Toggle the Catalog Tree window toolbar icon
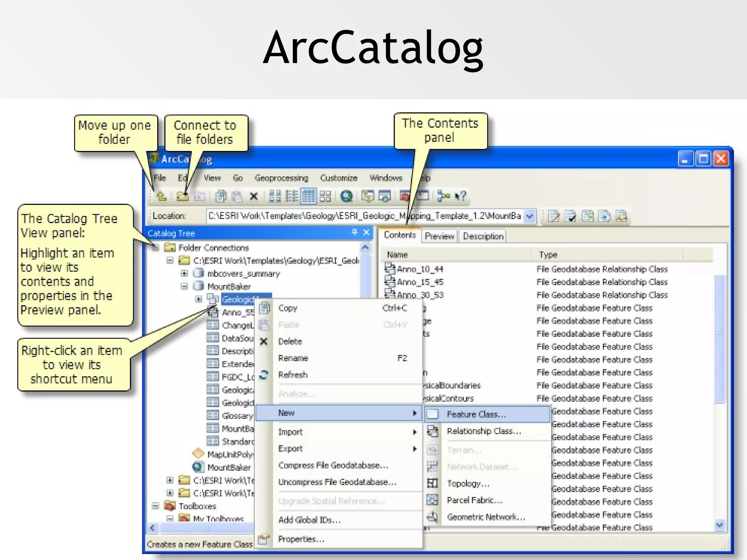The height and width of the screenshot is (560, 747). click(368, 196)
